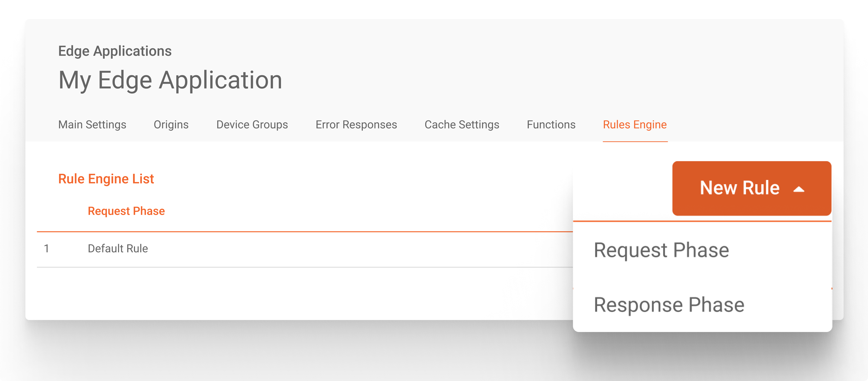Click the Rule Engine List heading
The width and height of the screenshot is (868, 381).
(106, 179)
